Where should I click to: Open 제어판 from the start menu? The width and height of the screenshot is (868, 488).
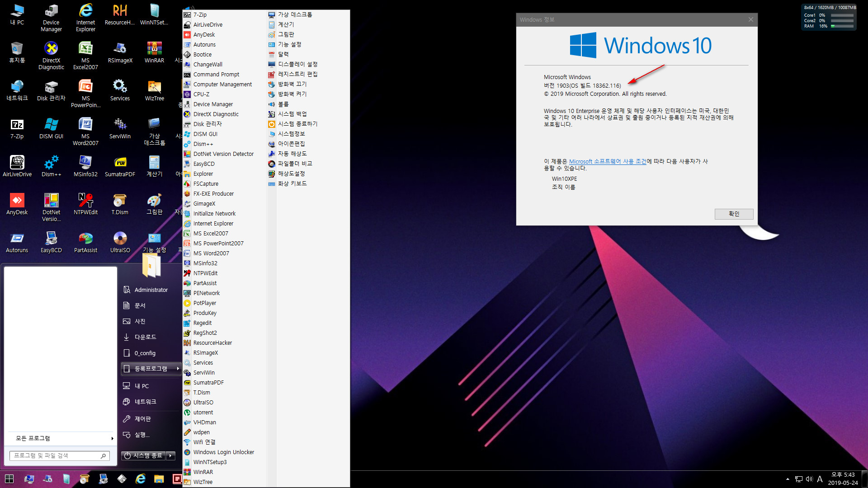151,419
